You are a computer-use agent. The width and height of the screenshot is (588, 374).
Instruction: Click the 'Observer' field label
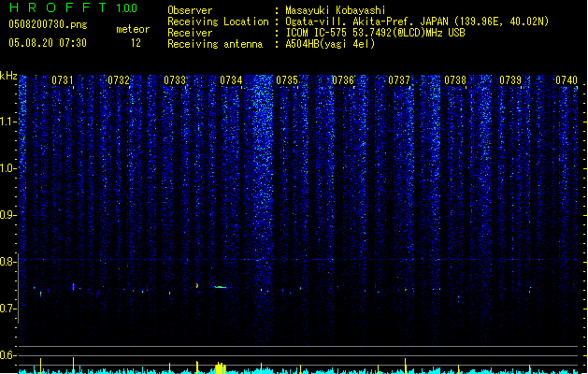pyautogui.click(x=190, y=10)
